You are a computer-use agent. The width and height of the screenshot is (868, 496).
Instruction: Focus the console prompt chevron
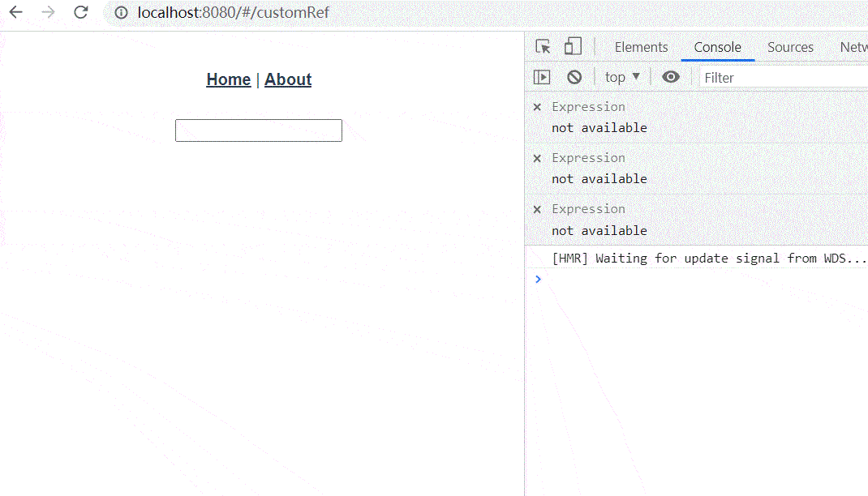[538, 280]
